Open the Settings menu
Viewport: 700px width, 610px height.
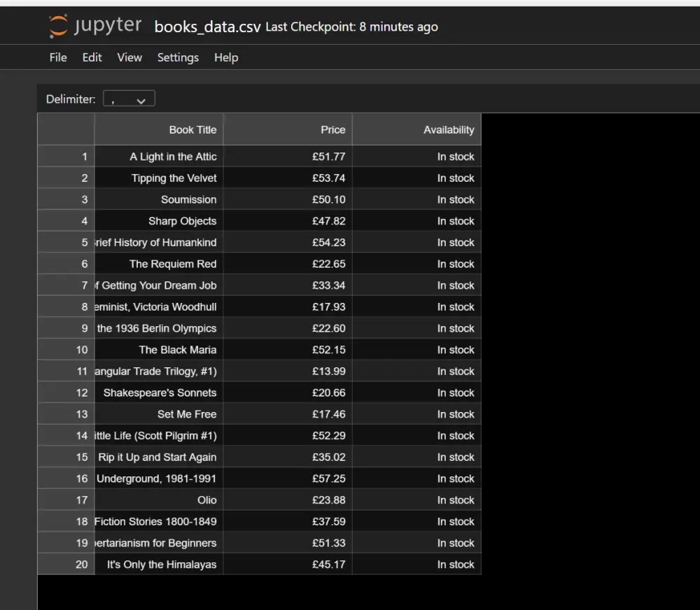(x=178, y=57)
